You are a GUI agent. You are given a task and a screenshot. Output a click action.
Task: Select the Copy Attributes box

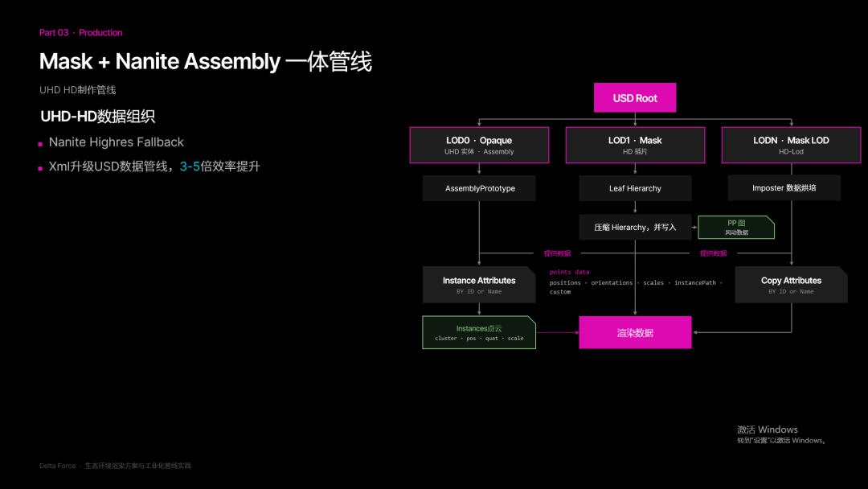(x=791, y=285)
